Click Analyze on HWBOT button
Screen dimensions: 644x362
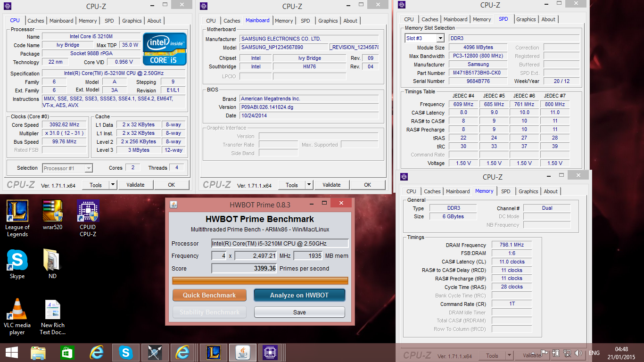pyautogui.click(x=299, y=295)
